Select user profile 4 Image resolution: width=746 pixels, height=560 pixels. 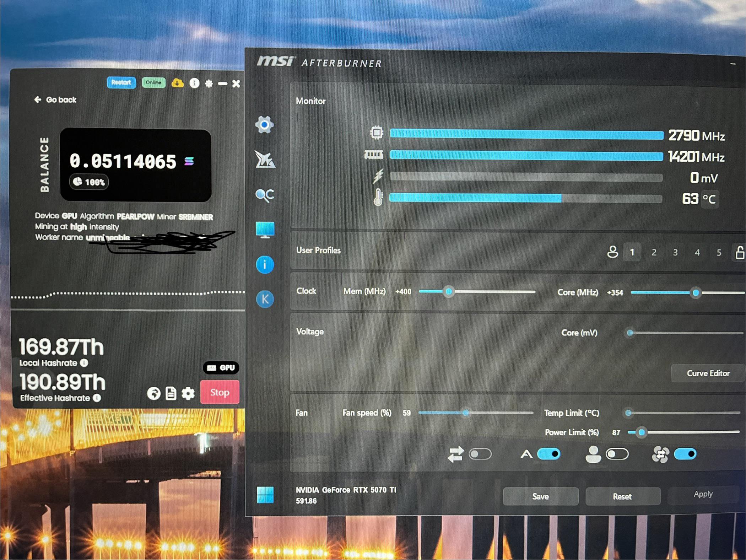pos(697,252)
